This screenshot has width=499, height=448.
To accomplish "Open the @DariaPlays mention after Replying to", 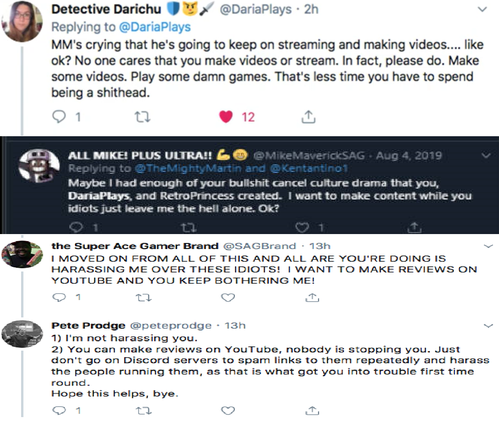I will [155, 27].
